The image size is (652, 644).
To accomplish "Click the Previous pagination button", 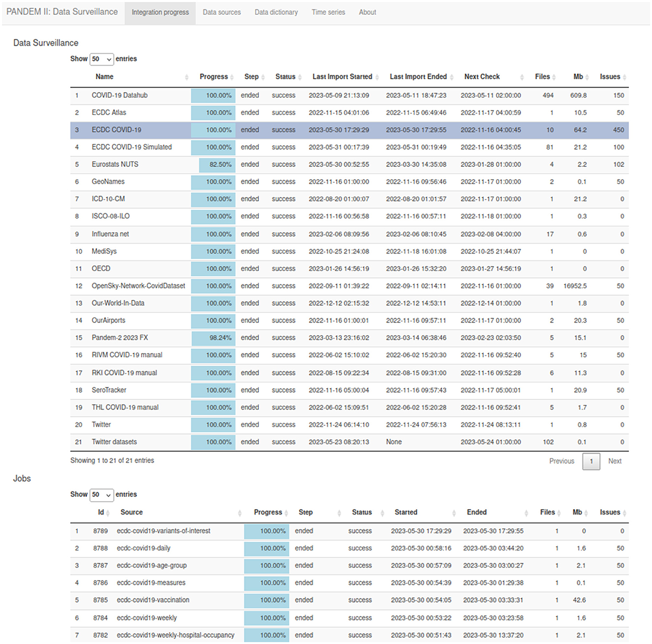I will 561,461.
